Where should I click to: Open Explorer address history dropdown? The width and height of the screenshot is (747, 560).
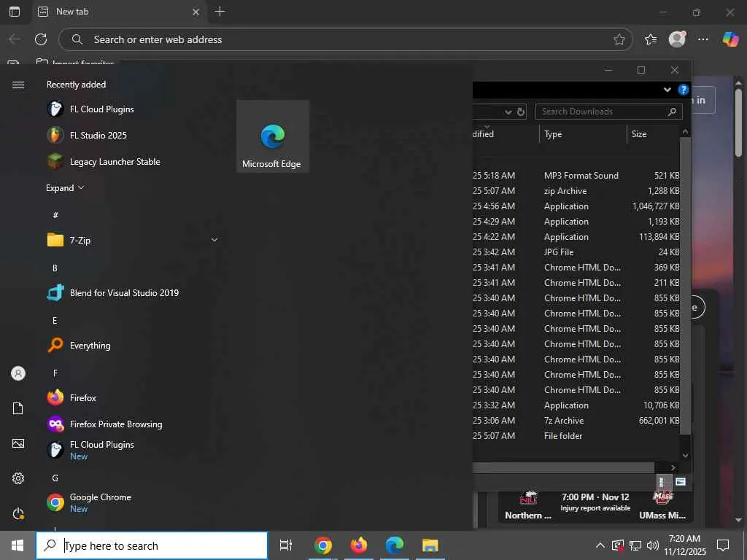pyautogui.click(x=508, y=112)
